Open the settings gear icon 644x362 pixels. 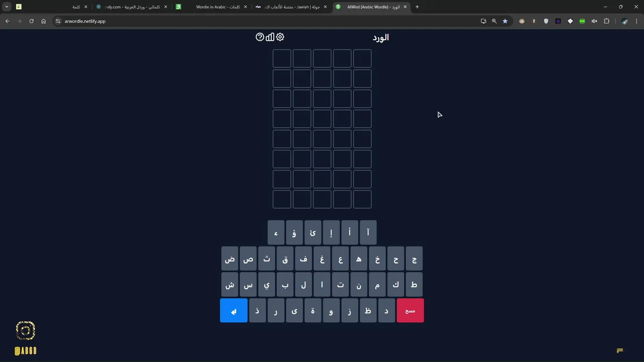[280, 37]
